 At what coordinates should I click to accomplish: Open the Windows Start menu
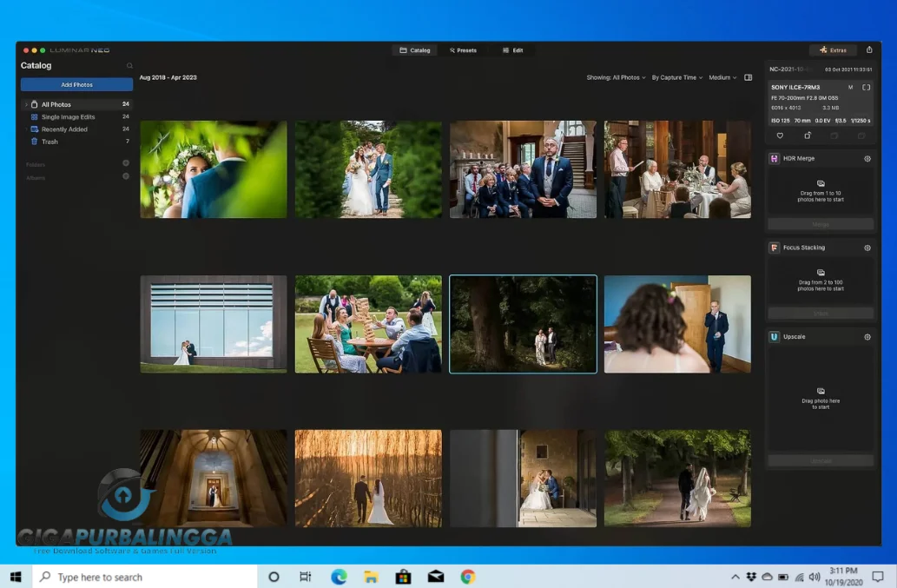click(15, 576)
